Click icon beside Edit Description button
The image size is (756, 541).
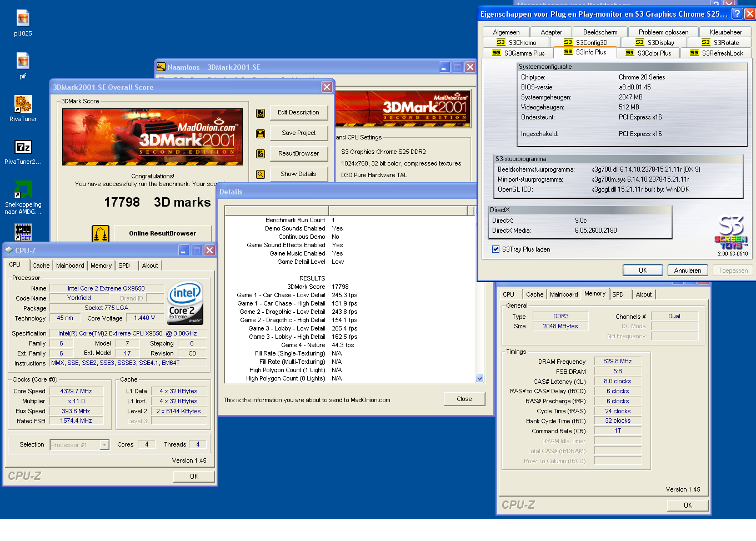point(260,113)
